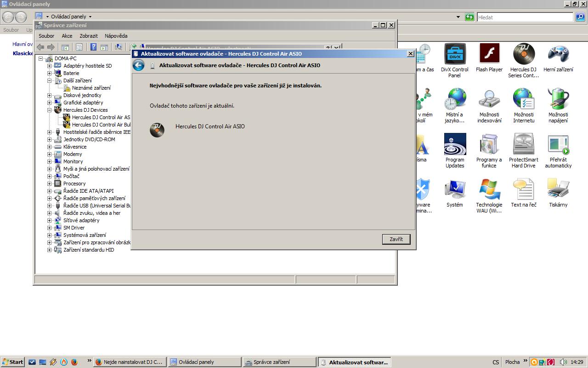588x368 pixels.
Task: Open ProtectSmart Hard Drive icon
Action: point(524,151)
